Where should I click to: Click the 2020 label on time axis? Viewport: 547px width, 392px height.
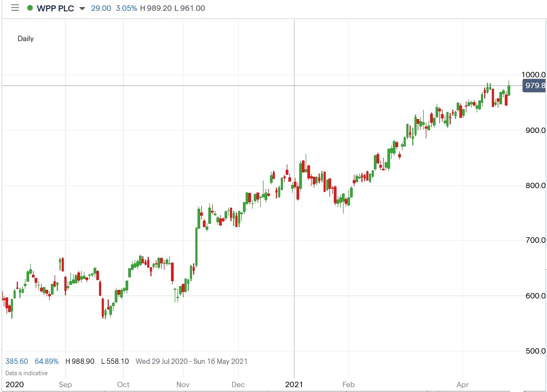[x=15, y=384]
